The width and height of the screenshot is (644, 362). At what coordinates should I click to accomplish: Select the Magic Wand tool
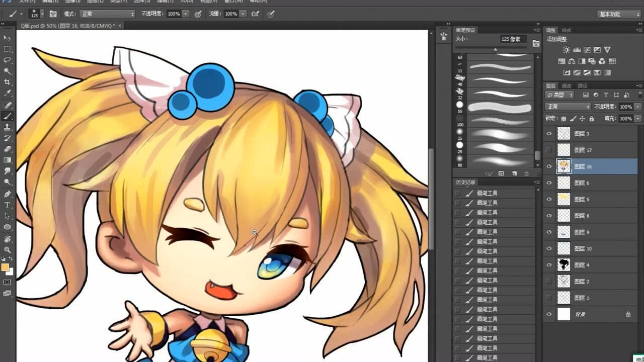tap(8, 71)
